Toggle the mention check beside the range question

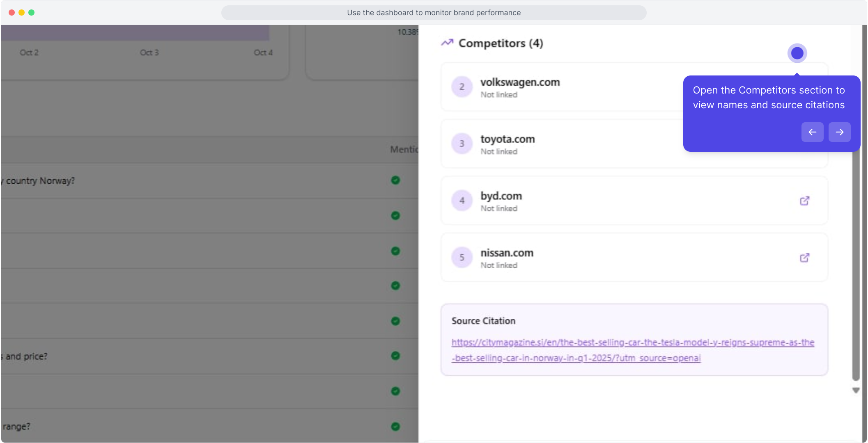pyautogui.click(x=395, y=426)
